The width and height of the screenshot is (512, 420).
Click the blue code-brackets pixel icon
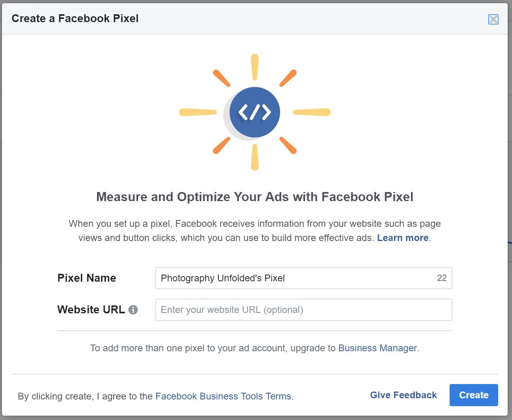pos(255,112)
